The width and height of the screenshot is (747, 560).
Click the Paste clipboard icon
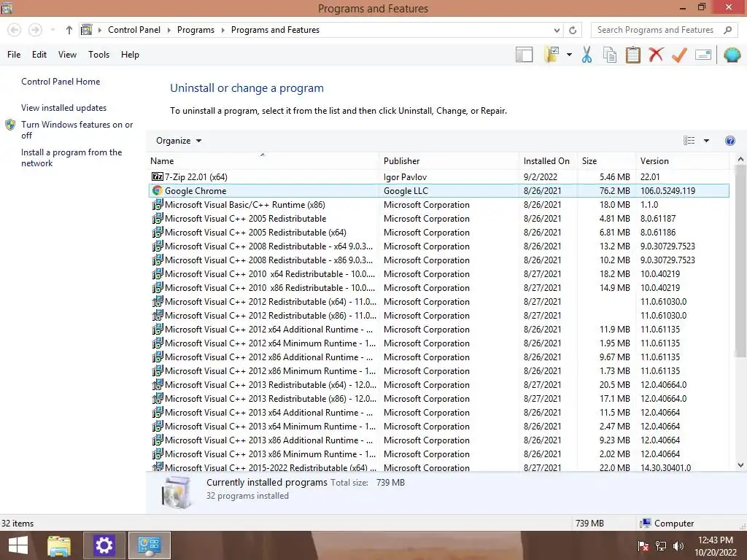coord(632,55)
